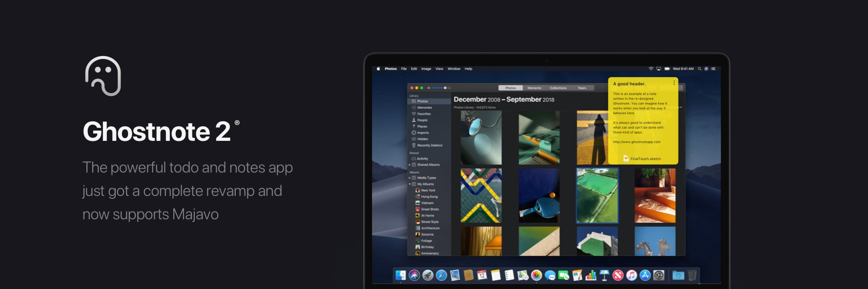
Task: Open Calendar from the Dock
Action: tap(482, 275)
